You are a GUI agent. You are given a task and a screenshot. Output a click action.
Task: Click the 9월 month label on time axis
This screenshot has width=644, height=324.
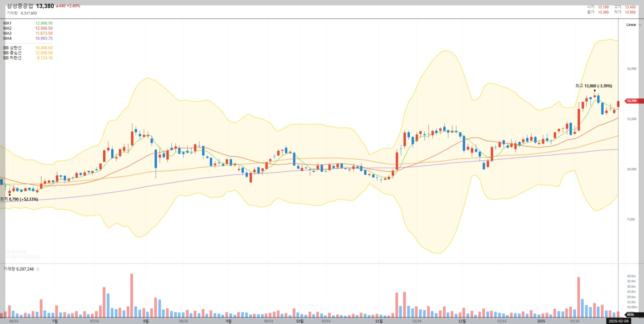tap(229, 321)
